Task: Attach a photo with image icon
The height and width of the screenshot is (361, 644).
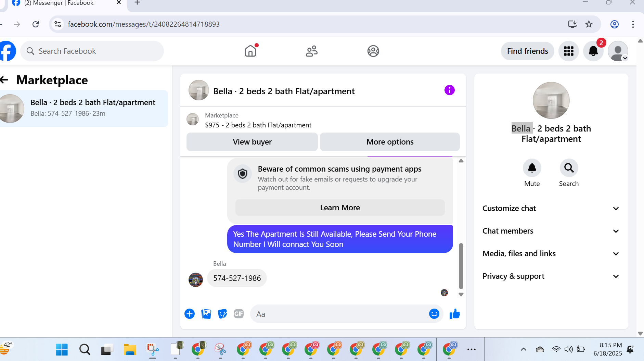Action: (206, 314)
